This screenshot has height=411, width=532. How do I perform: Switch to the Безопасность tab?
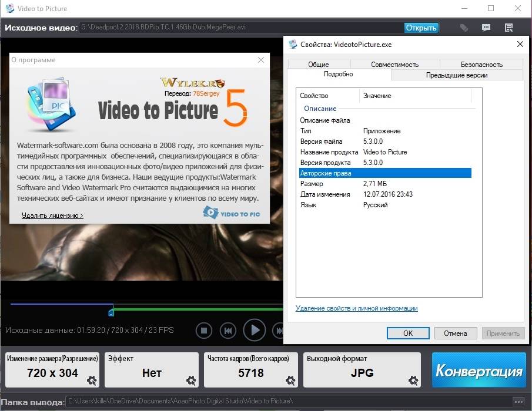[481, 65]
